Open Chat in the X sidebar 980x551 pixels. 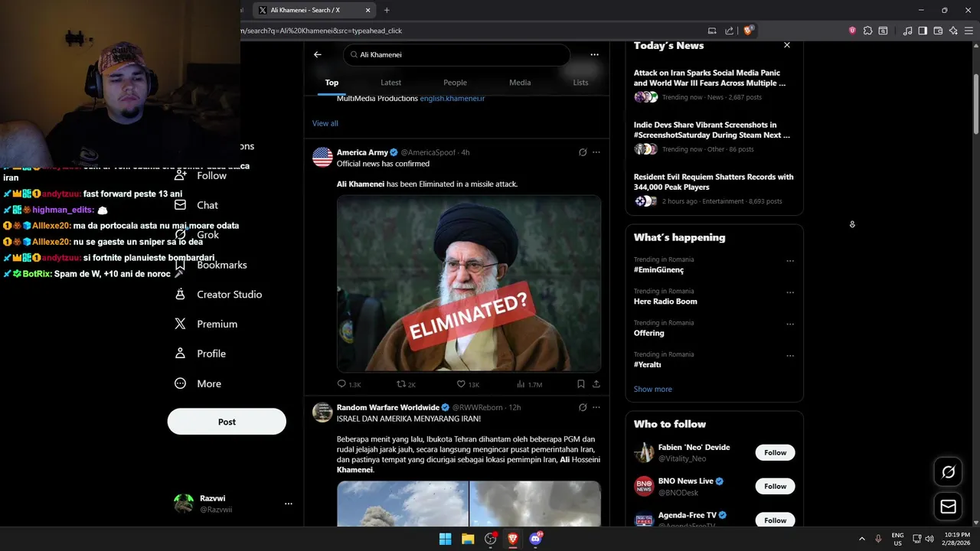[x=197, y=205]
